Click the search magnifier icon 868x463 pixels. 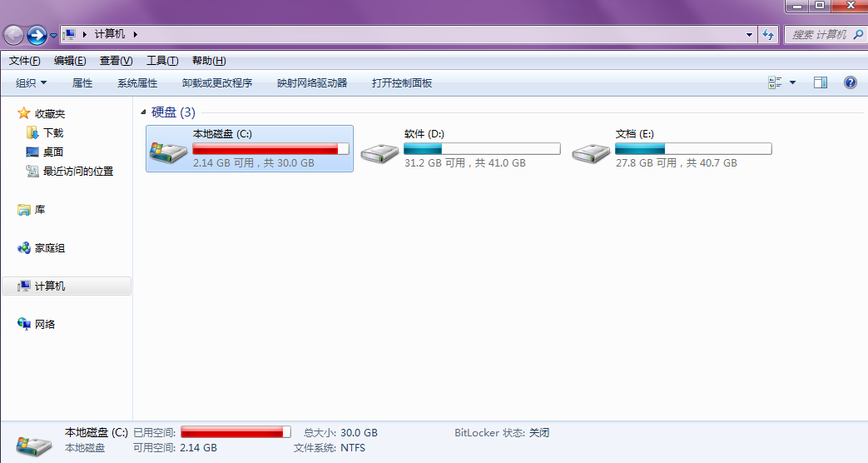coord(858,34)
